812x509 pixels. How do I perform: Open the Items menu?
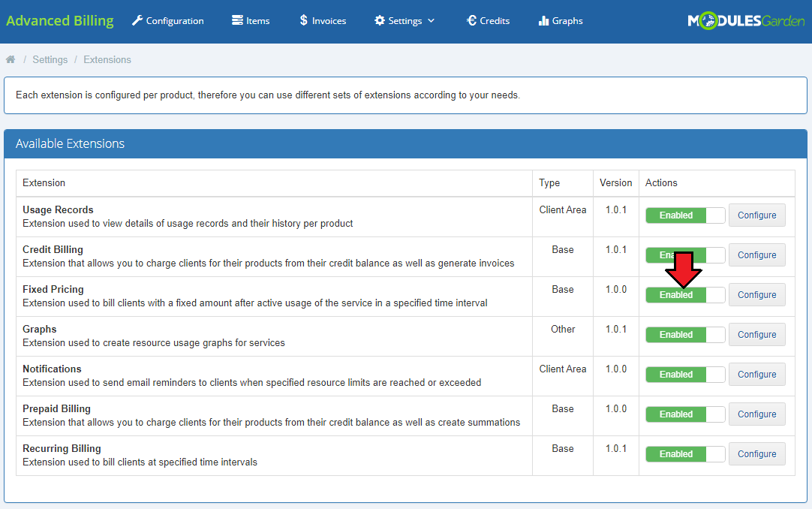[x=251, y=21]
